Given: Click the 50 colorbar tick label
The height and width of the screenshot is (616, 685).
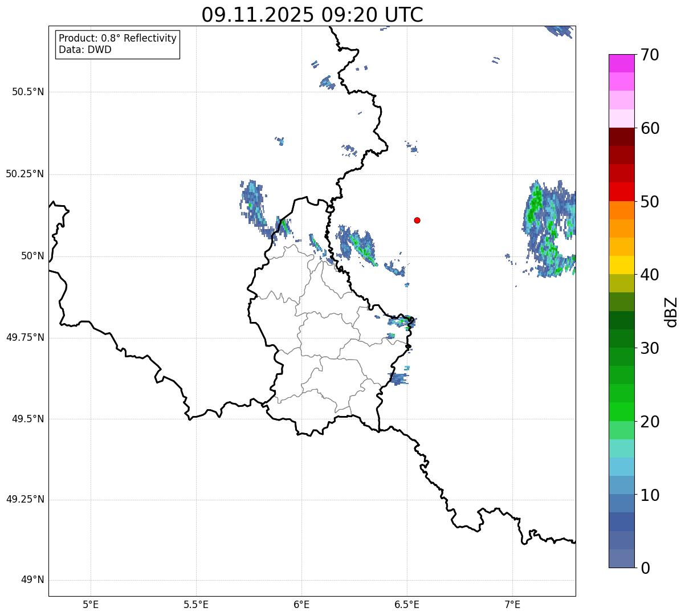Looking at the screenshot, I should (650, 202).
